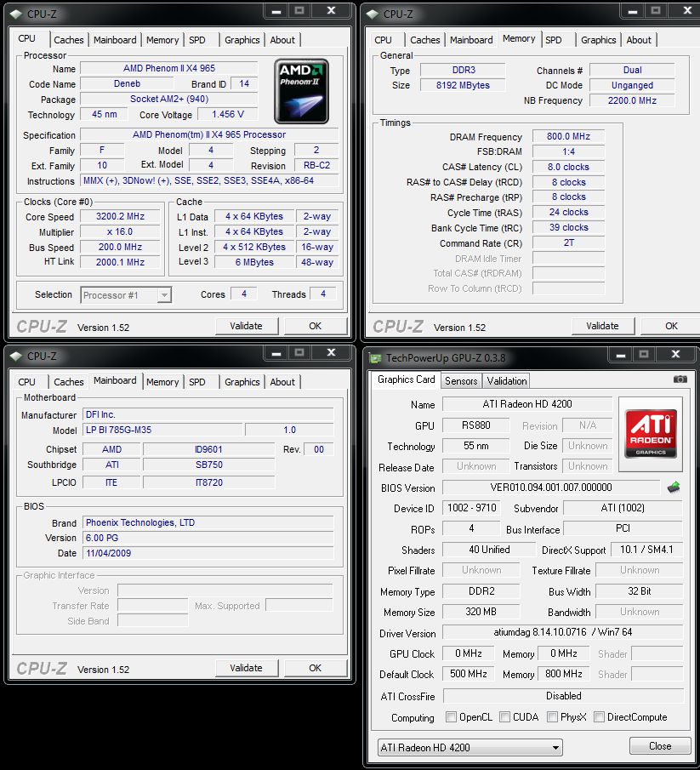Enable the OpenCL checkbox

click(452, 717)
